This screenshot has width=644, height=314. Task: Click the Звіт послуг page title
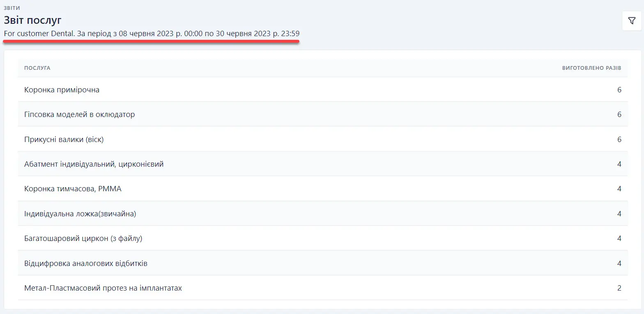click(x=33, y=20)
